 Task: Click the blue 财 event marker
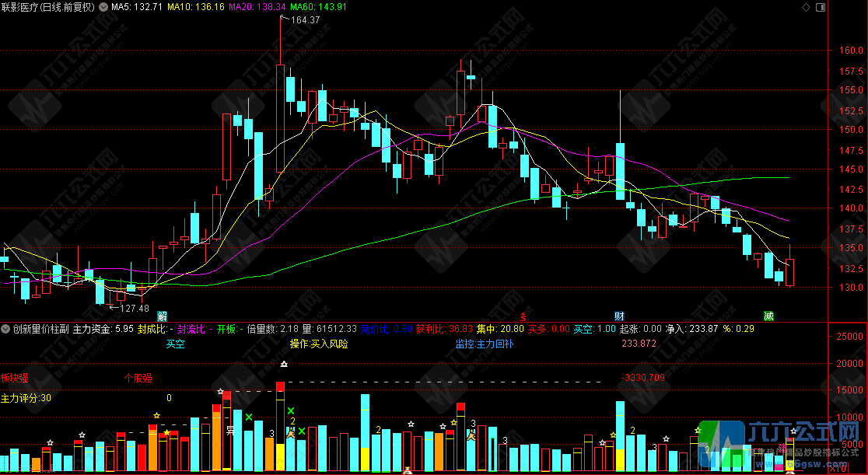[620, 316]
